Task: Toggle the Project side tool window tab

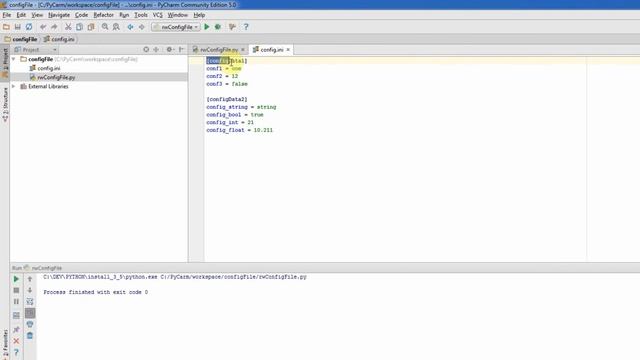Action: click(5, 63)
